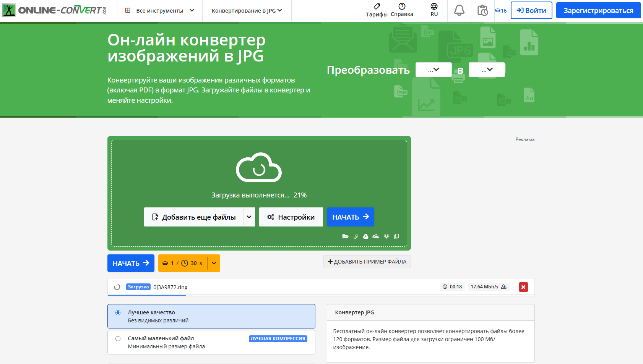Import a file from OneDrive cloud icon
643x364 pixels.
point(376,236)
